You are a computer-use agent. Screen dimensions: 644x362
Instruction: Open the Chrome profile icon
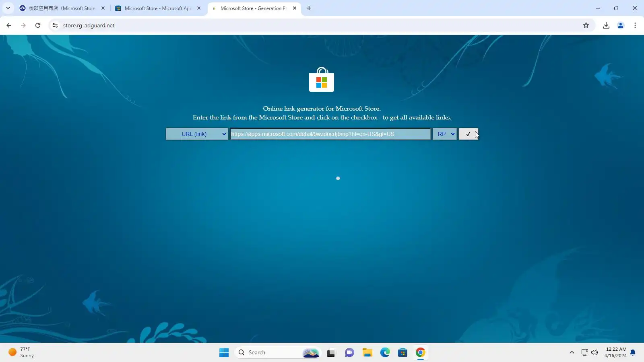coord(621,25)
